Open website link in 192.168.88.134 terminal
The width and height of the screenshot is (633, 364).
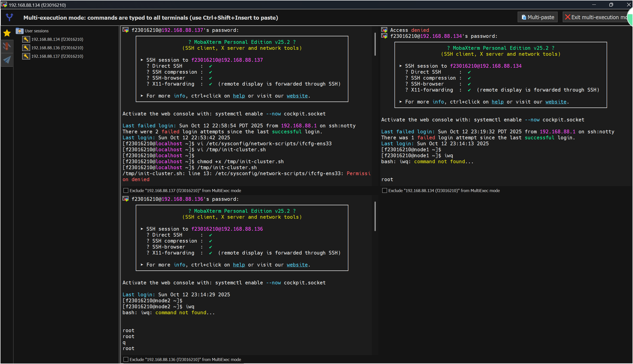pyautogui.click(x=556, y=102)
